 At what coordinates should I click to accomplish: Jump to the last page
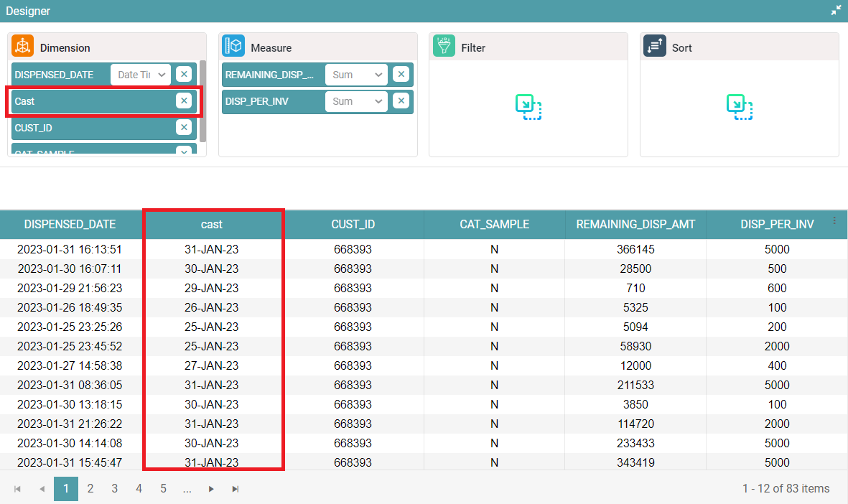(x=235, y=489)
